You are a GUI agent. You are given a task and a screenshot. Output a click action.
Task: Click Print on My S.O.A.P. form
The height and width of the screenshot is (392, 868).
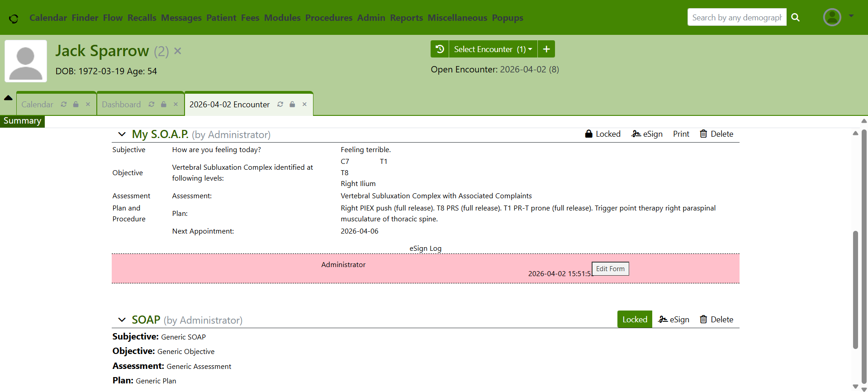[x=681, y=134]
